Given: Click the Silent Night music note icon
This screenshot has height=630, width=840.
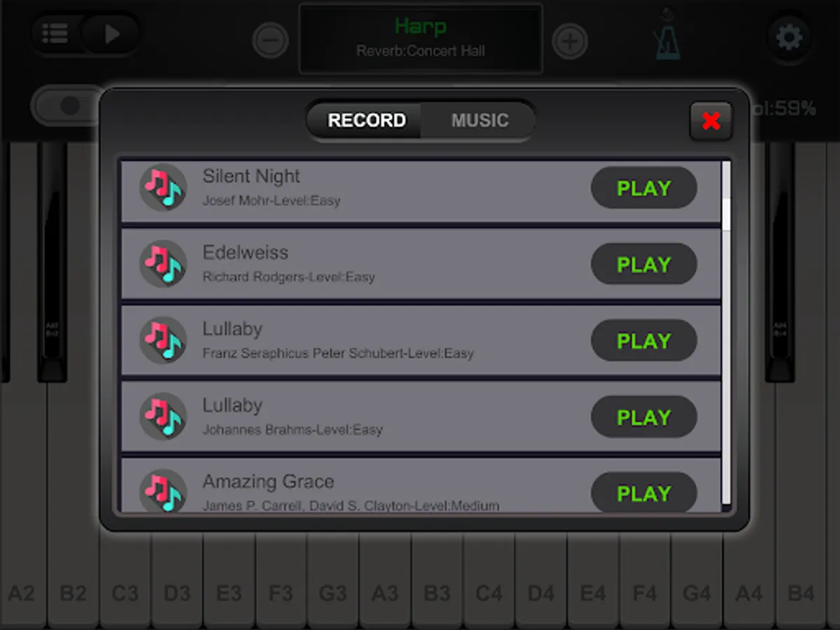Looking at the screenshot, I should pyautogui.click(x=163, y=187).
